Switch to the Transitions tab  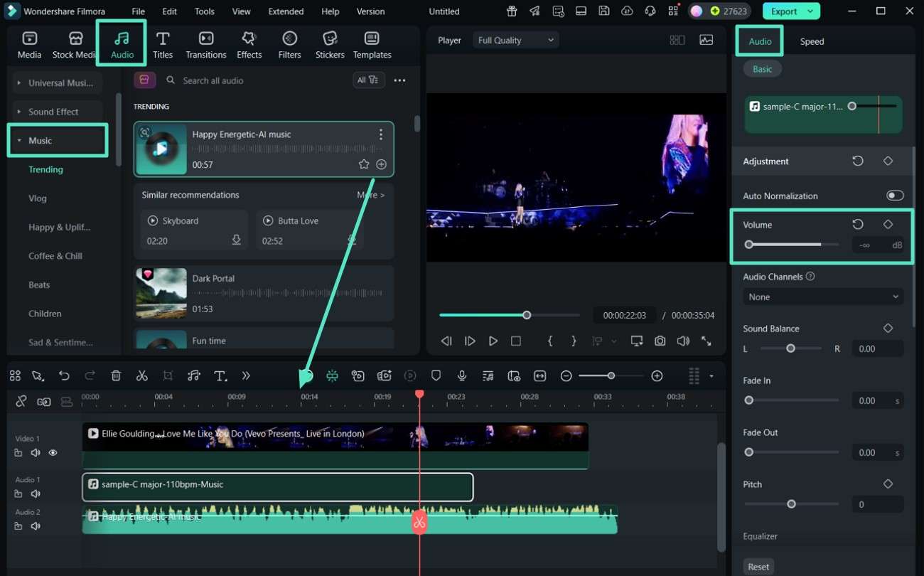(x=206, y=45)
